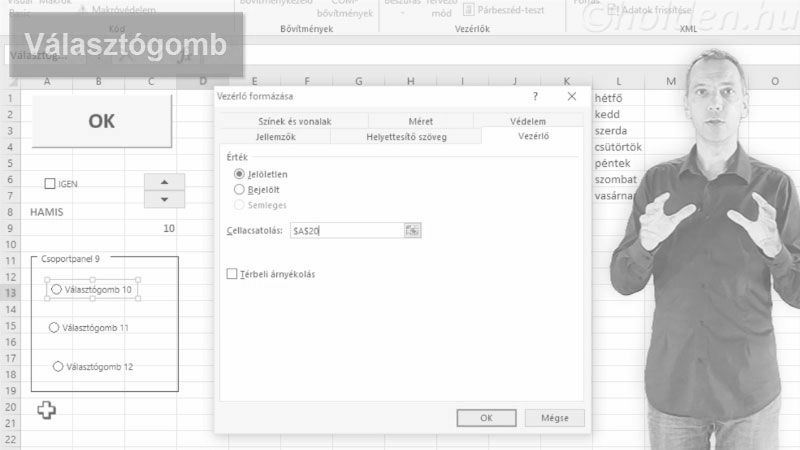
Task: Click the Cellacsatolás input field
Action: click(x=347, y=231)
